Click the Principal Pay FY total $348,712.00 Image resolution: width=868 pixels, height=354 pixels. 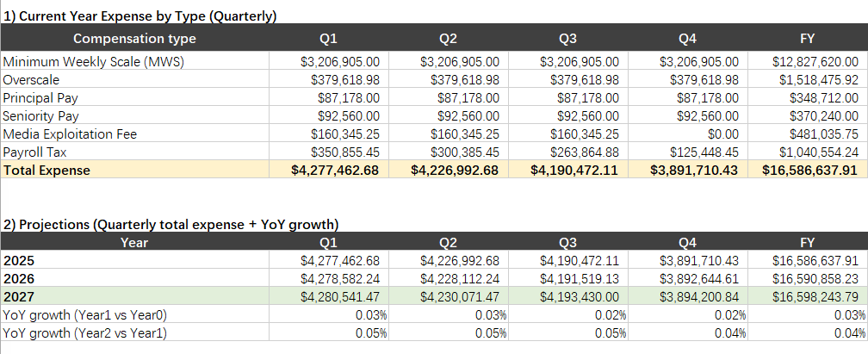pyautogui.click(x=807, y=98)
